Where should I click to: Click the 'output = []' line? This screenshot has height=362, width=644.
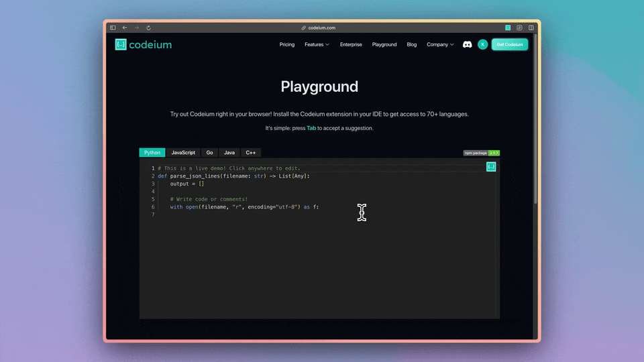187,184
